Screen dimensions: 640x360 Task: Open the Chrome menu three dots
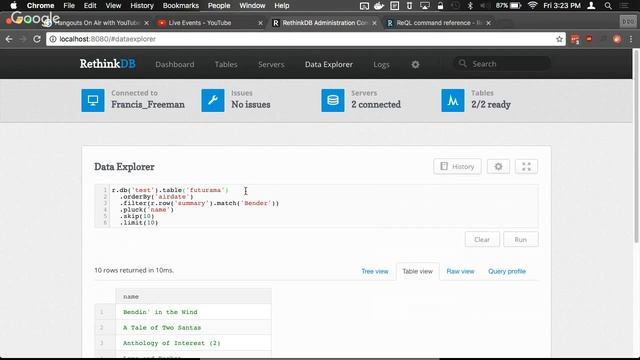(631, 39)
